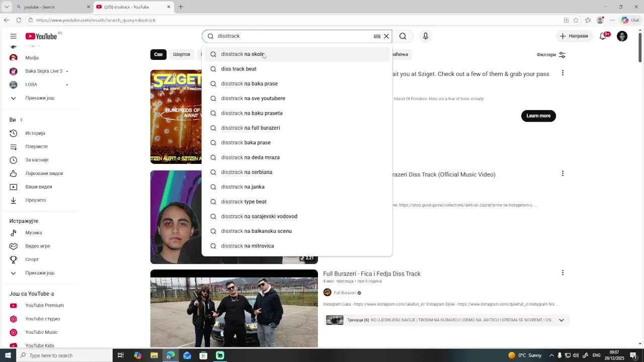Screen dimensions: 644x362
Task: Pick suggestion 'disstrack na mitrovica'
Action: (x=297, y=246)
